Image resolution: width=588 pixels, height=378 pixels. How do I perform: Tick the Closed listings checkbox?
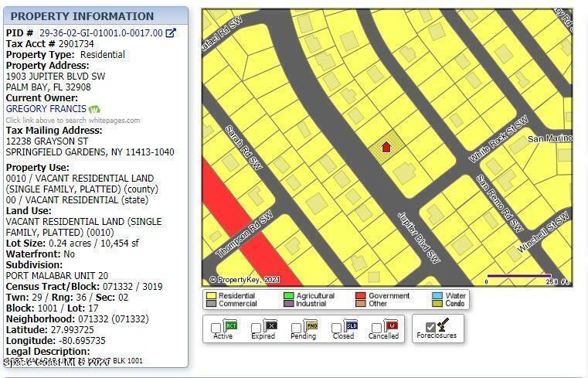337,329
